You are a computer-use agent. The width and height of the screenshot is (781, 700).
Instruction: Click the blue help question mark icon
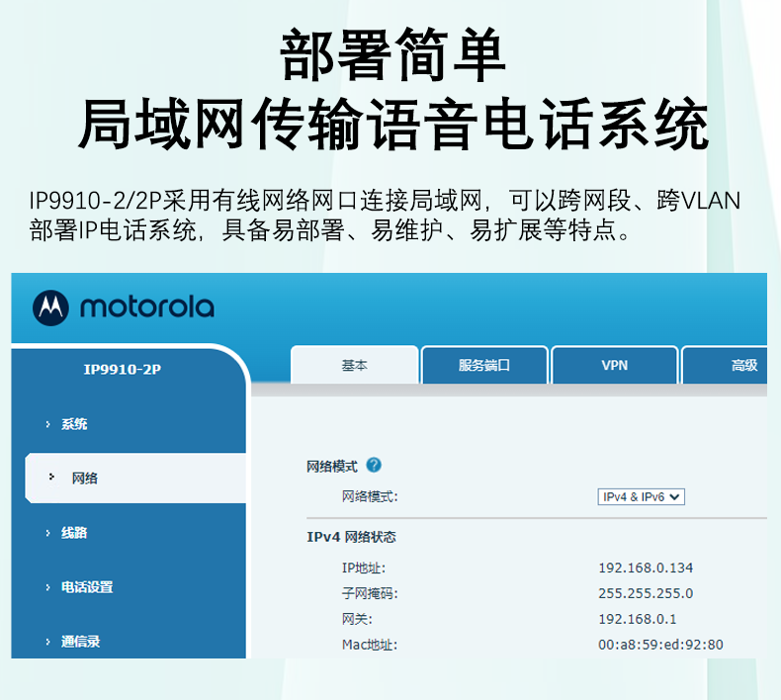tap(374, 466)
